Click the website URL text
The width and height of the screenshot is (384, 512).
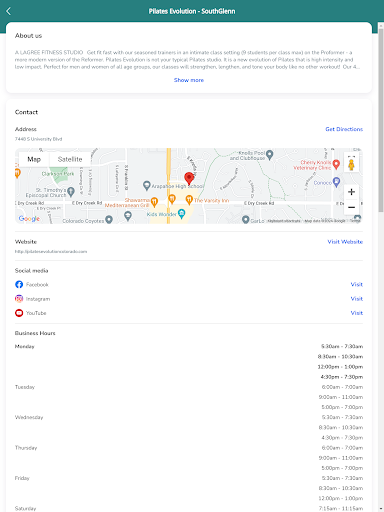point(51,252)
